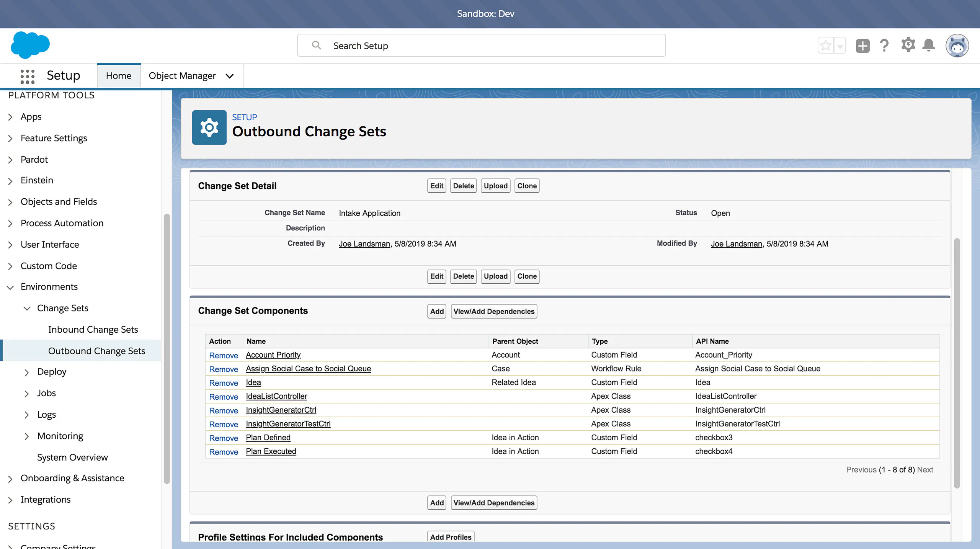Open the user profile avatar
The image size is (980, 549).
[957, 46]
